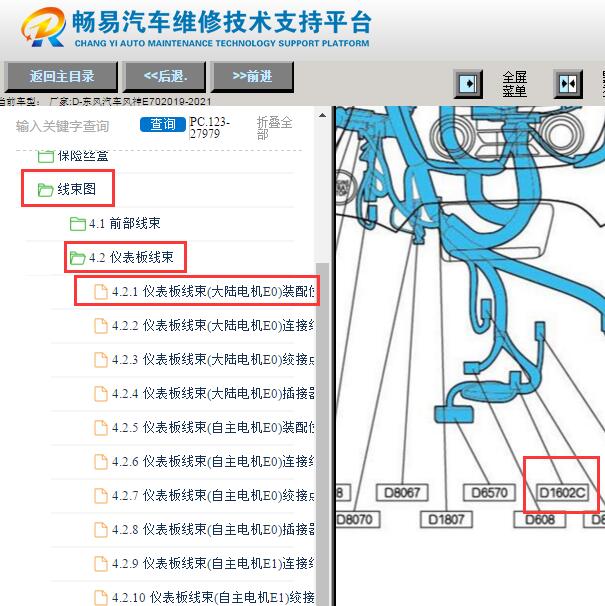Screen dimensions: 605x606
Task: Expand the 4.1 前部线束 folder
Action: pyautogui.click(x=115, y=223)
